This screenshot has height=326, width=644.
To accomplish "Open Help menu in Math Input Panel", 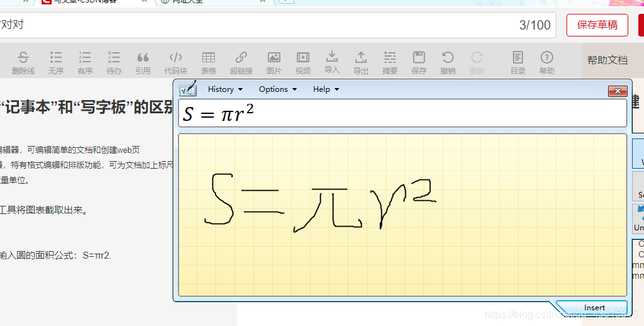I will [x=326, y=89].
